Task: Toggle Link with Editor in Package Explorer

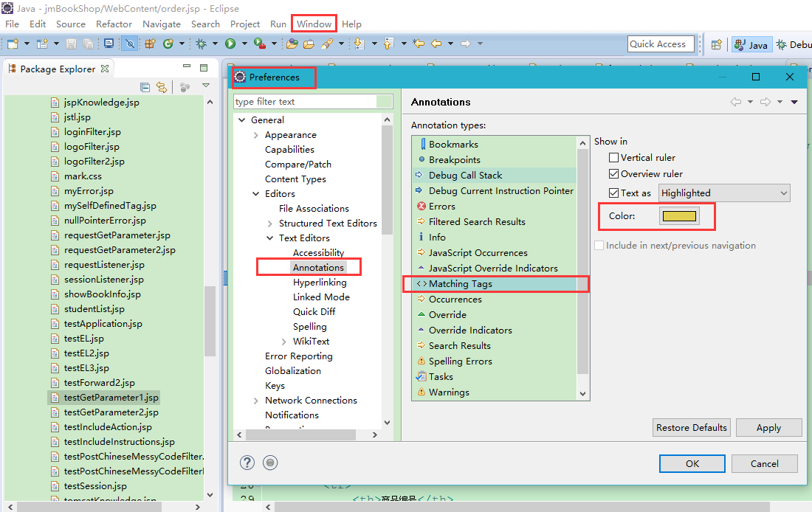Action: (162, 87)
